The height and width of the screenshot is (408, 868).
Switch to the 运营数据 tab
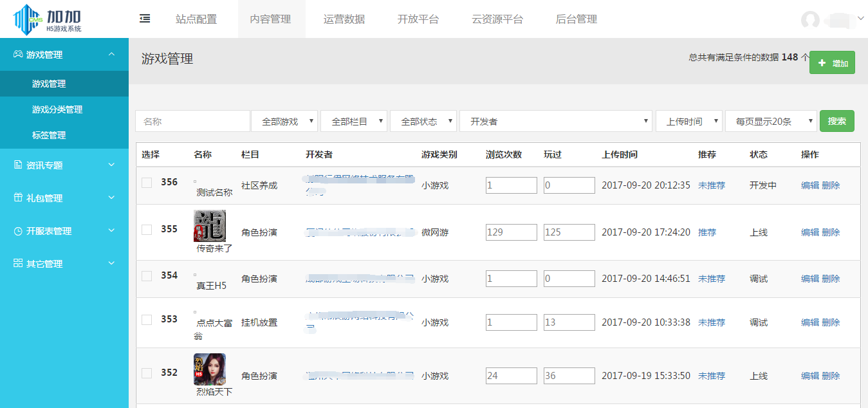(345, 19)
